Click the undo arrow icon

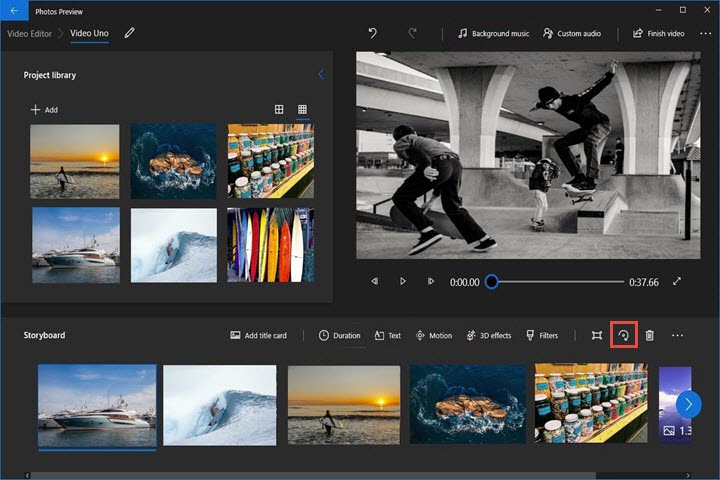pos(373,33)
